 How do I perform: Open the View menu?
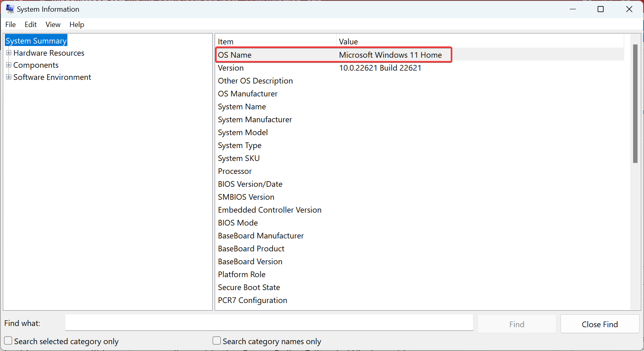pyautogui.click(x=53, y=25)
